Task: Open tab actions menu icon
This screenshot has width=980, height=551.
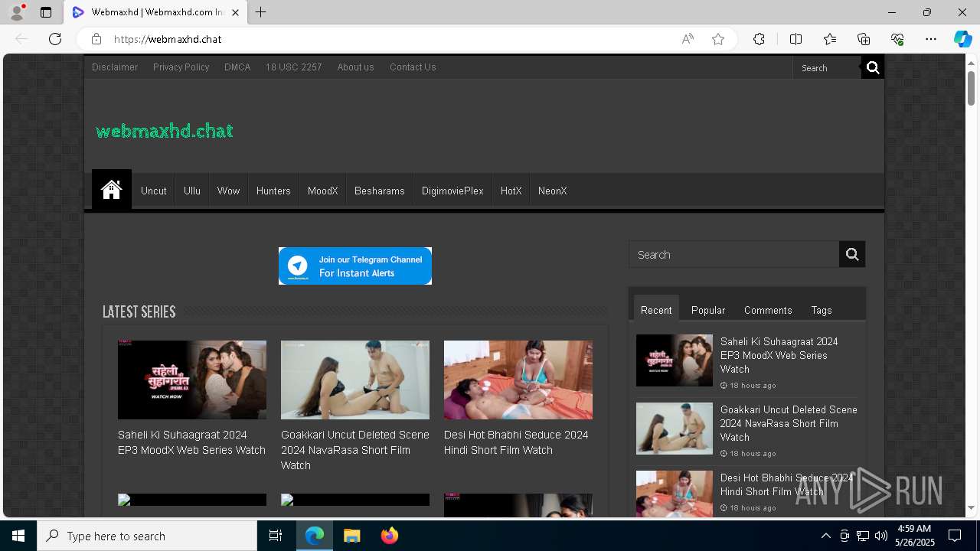Action: 46,12
